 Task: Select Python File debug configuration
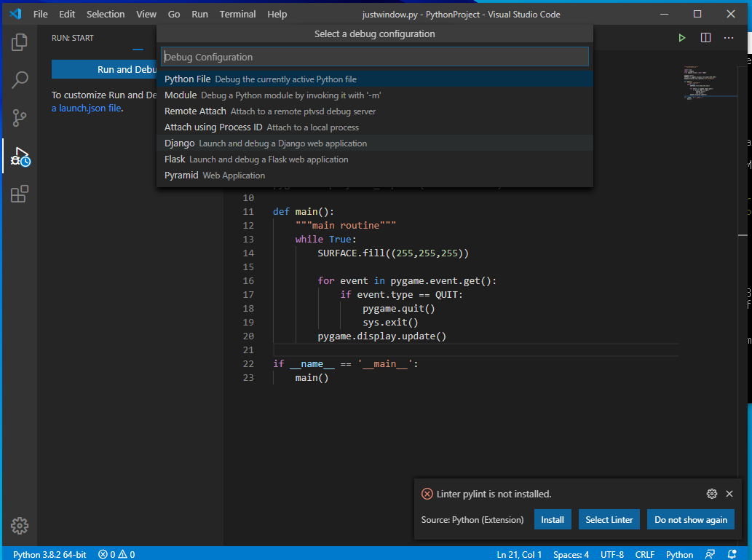pyautogui.click(x=375, y=79)
